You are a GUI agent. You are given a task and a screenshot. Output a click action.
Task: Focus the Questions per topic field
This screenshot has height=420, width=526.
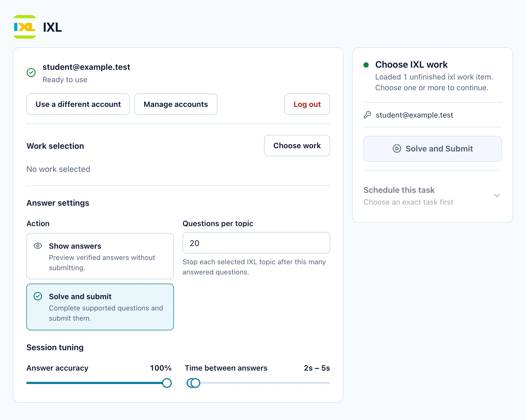[x=256, y=243]
